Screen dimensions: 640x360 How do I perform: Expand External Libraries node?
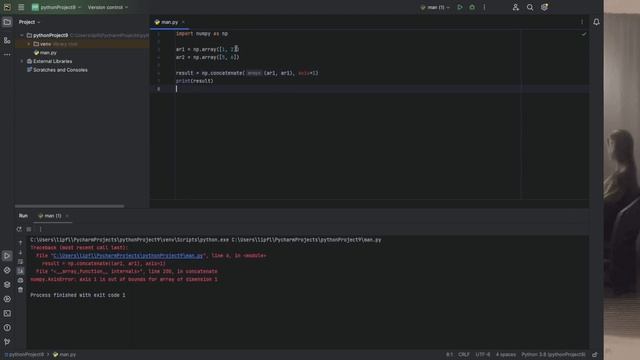[22, 61]
